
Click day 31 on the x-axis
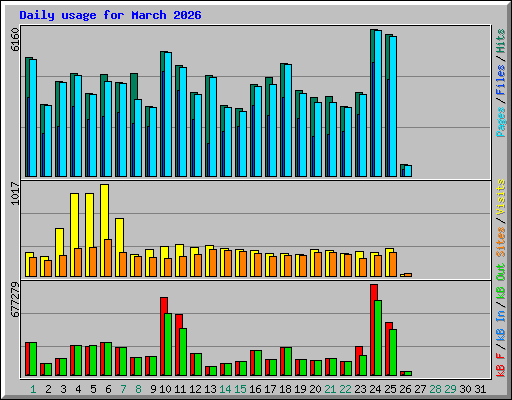(x=480, y=389)
